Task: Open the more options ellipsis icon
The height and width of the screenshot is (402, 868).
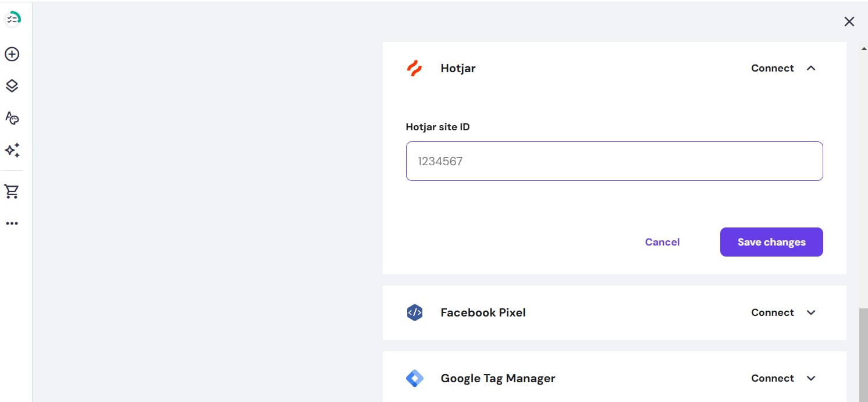Action: pyautogui.click(x=12, y=223)
